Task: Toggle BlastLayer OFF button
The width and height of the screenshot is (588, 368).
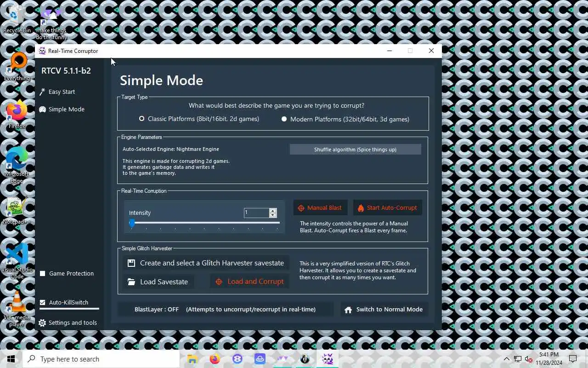Action: click(x=225, y=309)
